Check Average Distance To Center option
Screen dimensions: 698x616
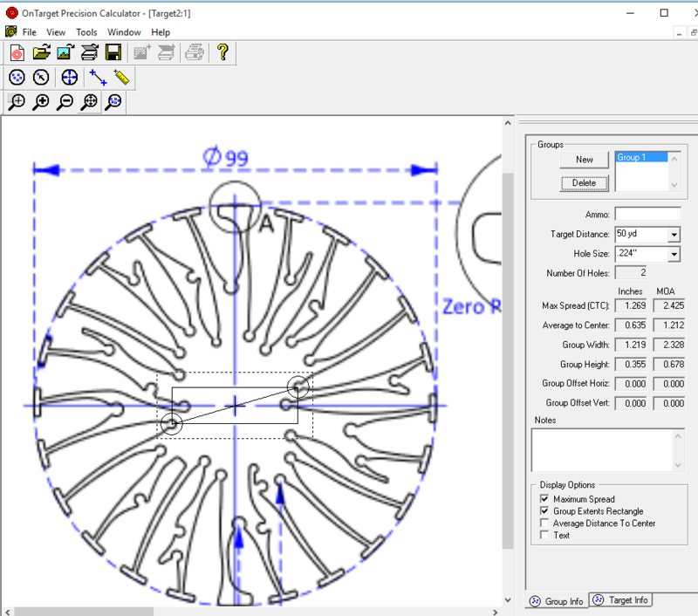pos(544,523)
